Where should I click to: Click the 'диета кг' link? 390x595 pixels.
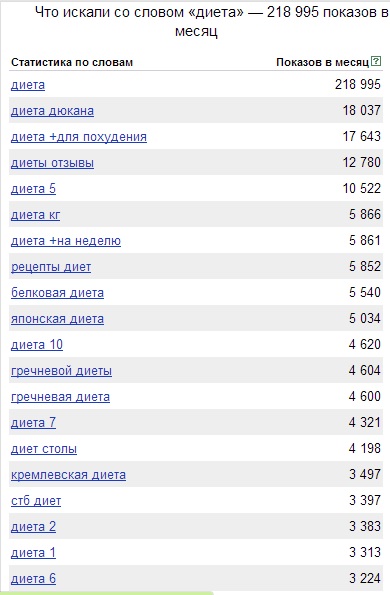35,215
